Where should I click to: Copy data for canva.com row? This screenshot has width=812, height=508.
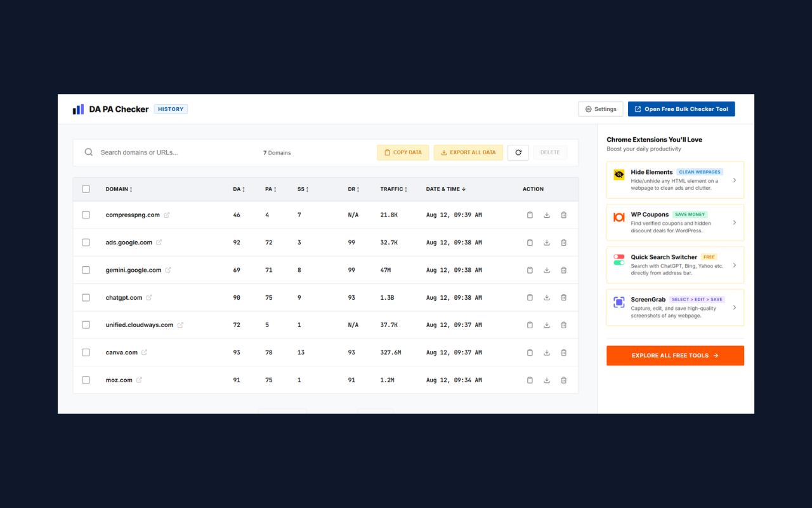(x=530, y=352)
